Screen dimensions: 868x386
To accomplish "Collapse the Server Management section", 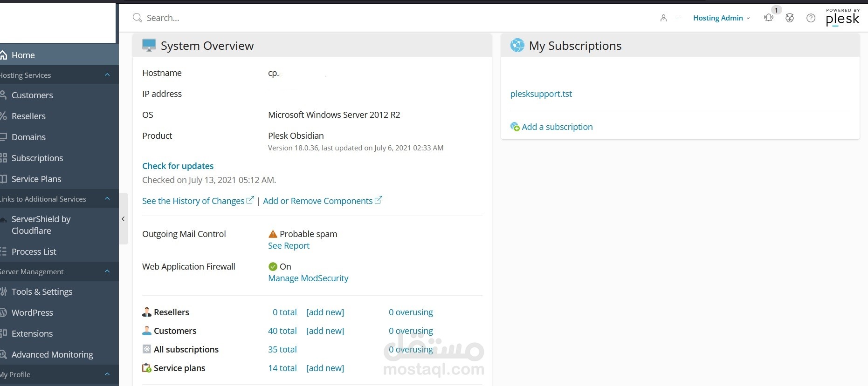I will [x=107, y=271].
